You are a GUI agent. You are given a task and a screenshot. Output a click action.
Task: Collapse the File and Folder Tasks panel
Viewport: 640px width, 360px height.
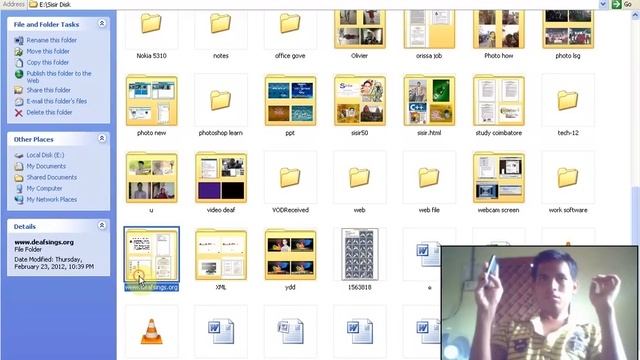pos(102,24)
